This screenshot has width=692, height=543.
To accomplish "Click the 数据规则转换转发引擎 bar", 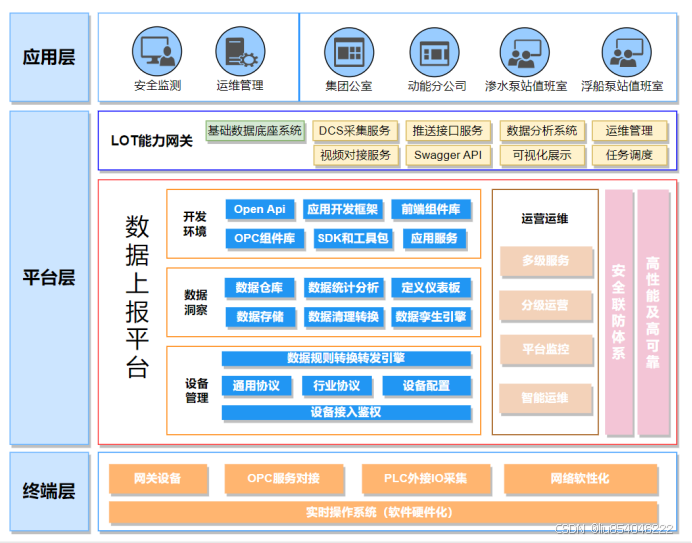I will tap(346, 358).
